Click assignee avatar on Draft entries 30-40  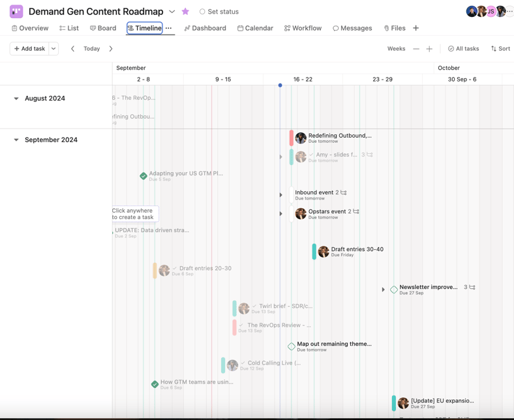click(x=324, y=252)
